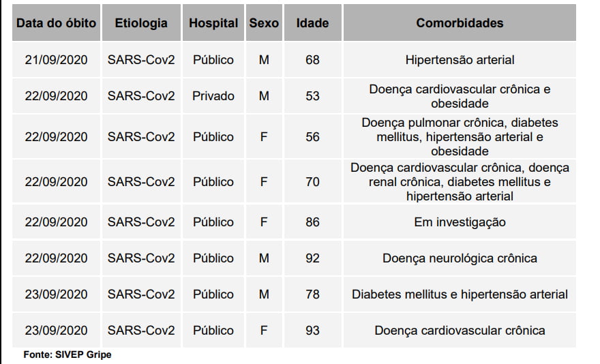Screen dimensions: 600x364
Task: Select the "Privado" hospital cell
Action: pyautogui.click(x=213, y=96)
